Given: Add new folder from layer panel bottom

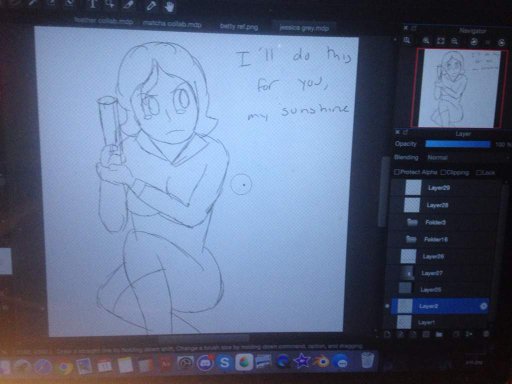Looking at the screenshot, I should click(439, 334).
